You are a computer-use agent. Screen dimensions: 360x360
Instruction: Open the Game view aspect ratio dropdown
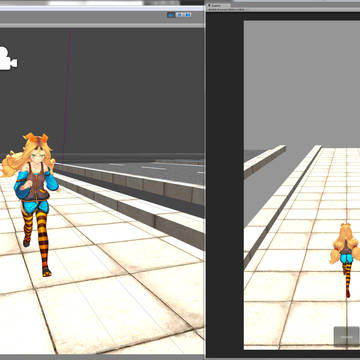click(x=227, y=10)
